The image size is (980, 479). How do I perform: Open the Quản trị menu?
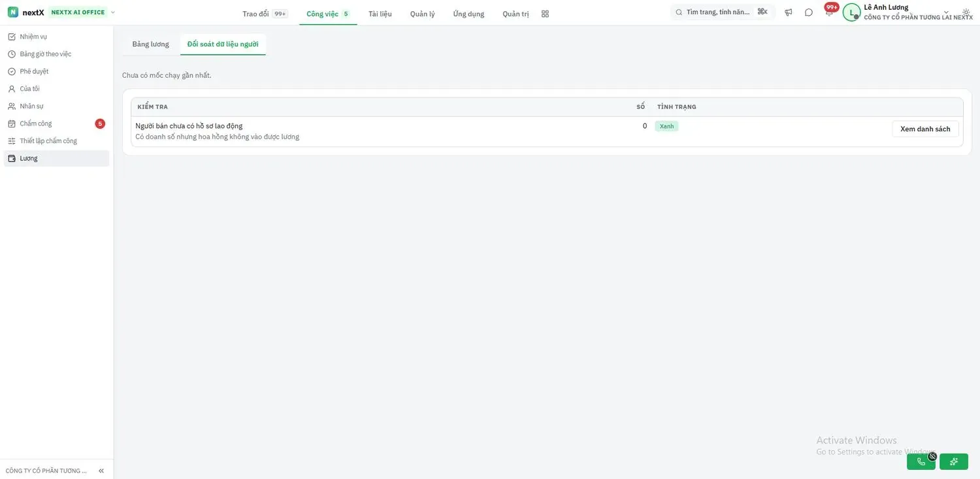coord(515,14)
